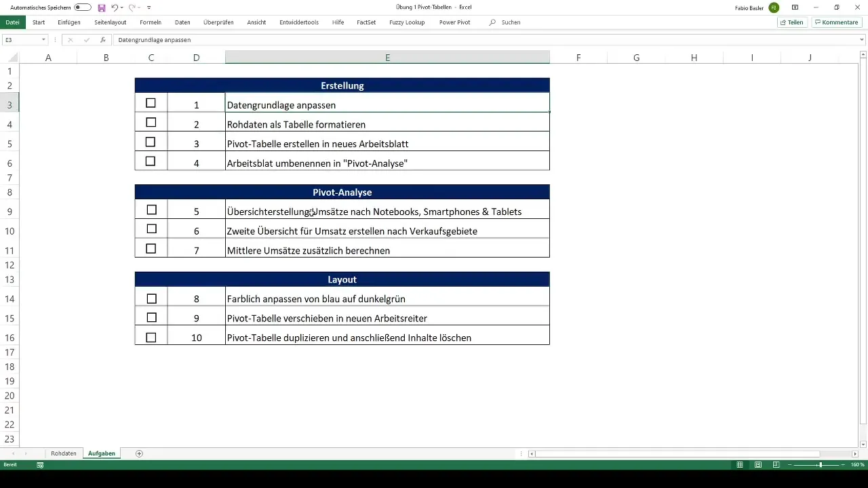This screenshot has height=488, width=868.
Task: Click the ribbon display options icon
Action: coord(795,7)
